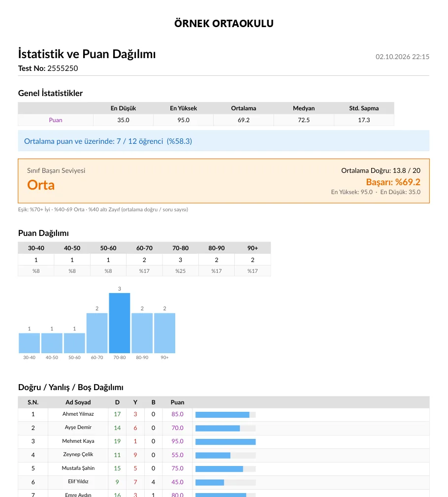
Task: Click the orange Orta level text
Action: [41, 185]
